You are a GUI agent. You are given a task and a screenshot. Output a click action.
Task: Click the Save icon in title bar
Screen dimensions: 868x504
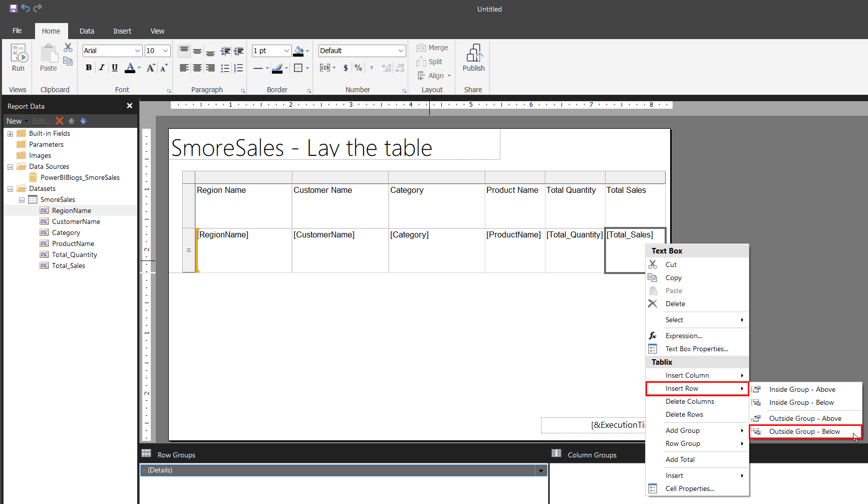pos(13,9)
